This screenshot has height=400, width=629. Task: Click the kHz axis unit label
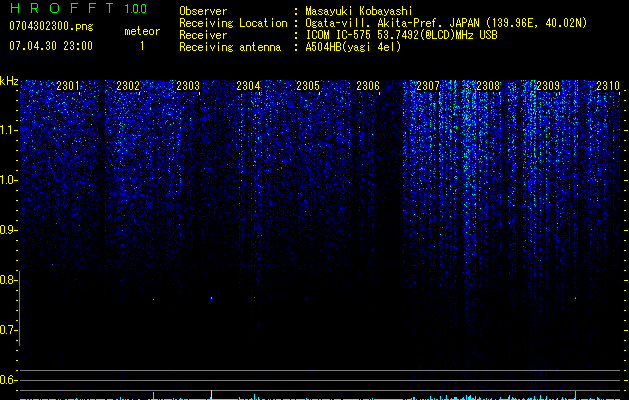tap(9, 81)
